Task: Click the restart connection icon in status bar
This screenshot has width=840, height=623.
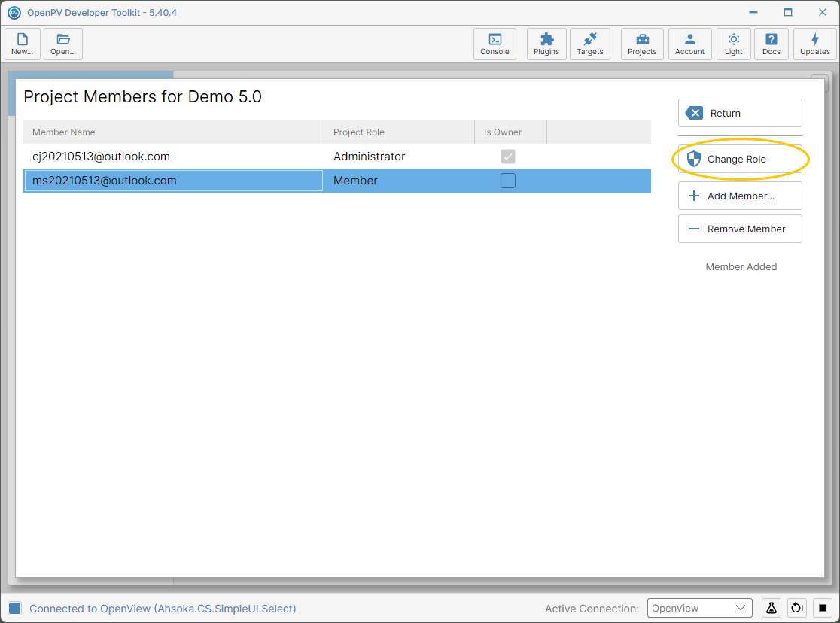Action: [x=797, y=608]
